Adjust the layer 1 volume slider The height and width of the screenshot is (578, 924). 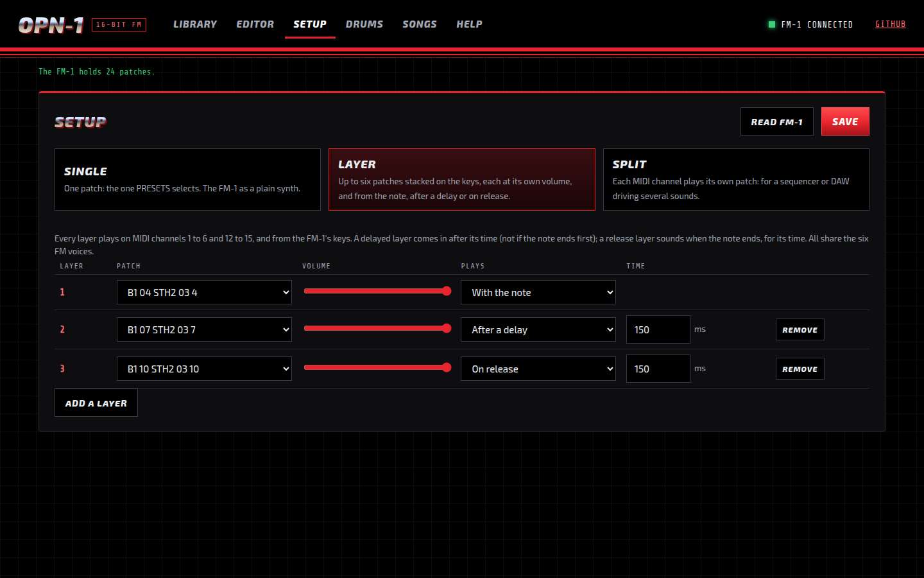coord(377,291)
